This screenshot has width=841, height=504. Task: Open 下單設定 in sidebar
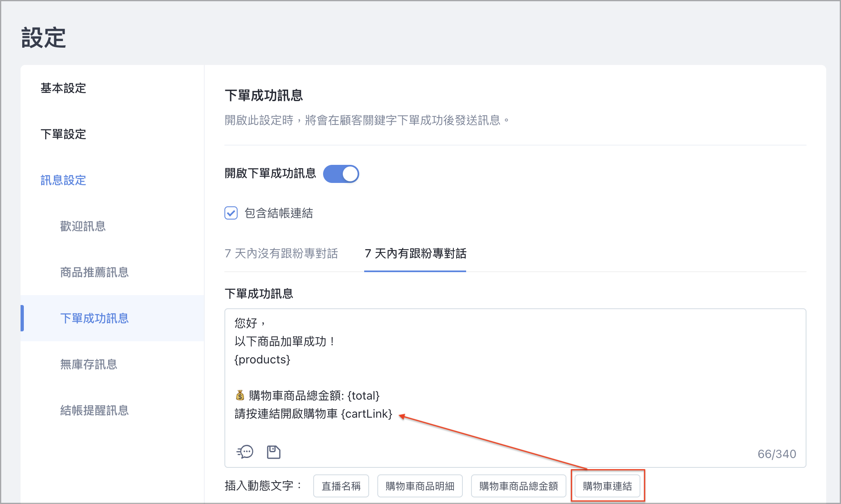tap(63, 134)
